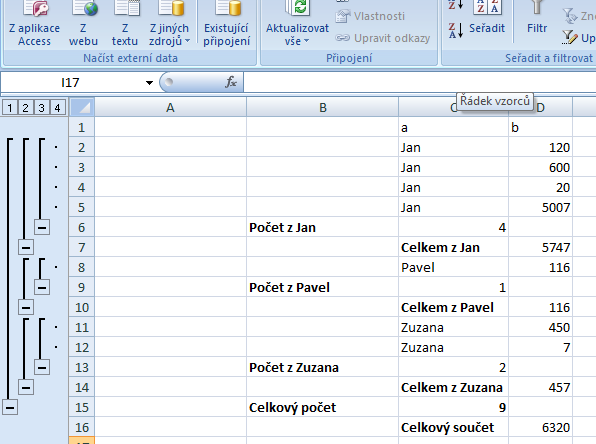Import data from text file
596x444 pixels.
[x=125, y=24]
